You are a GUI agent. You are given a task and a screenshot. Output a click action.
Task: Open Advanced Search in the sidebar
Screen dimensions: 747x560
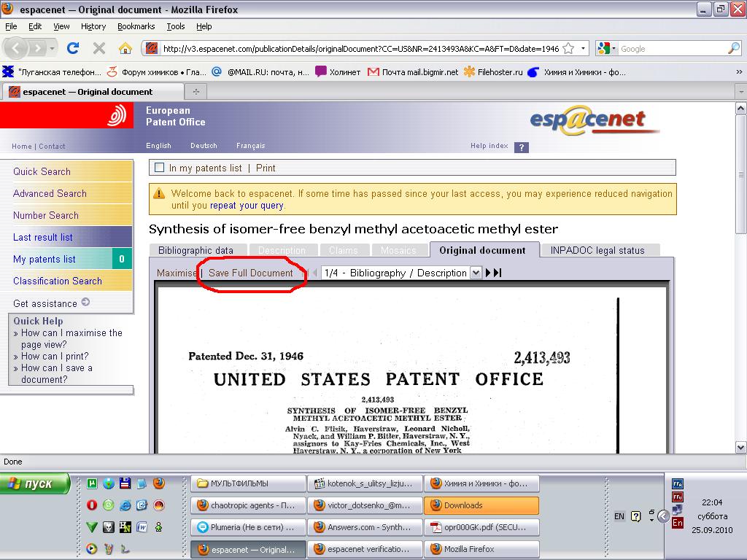click(50, 193)
